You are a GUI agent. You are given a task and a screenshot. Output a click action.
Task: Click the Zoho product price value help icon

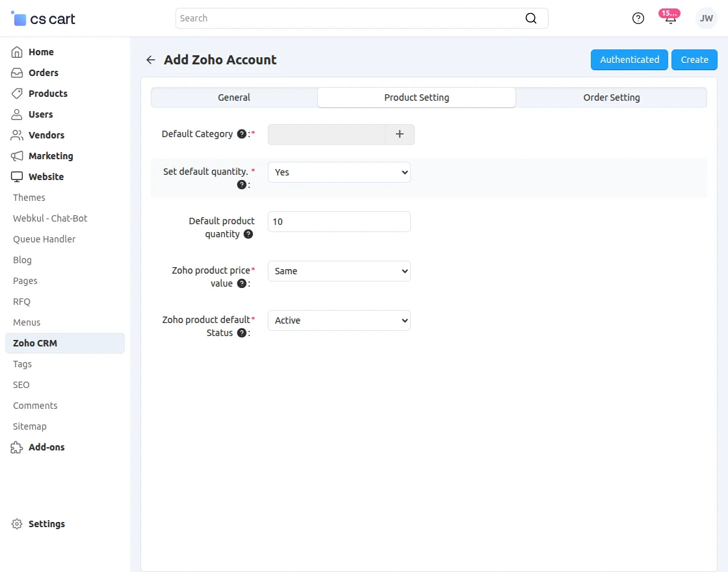click(x=242, y=283)
